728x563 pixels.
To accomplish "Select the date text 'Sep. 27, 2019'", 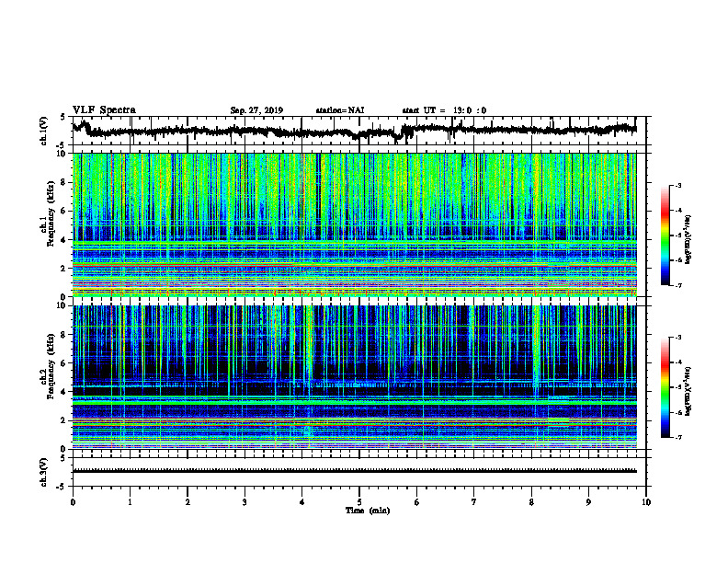I will [256, 110].
